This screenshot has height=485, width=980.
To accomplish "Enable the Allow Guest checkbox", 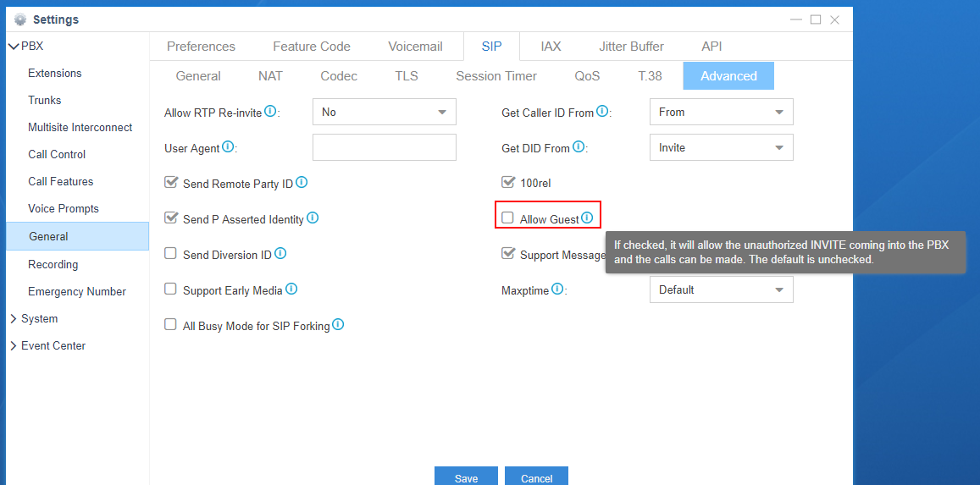I will pos(507,218).
